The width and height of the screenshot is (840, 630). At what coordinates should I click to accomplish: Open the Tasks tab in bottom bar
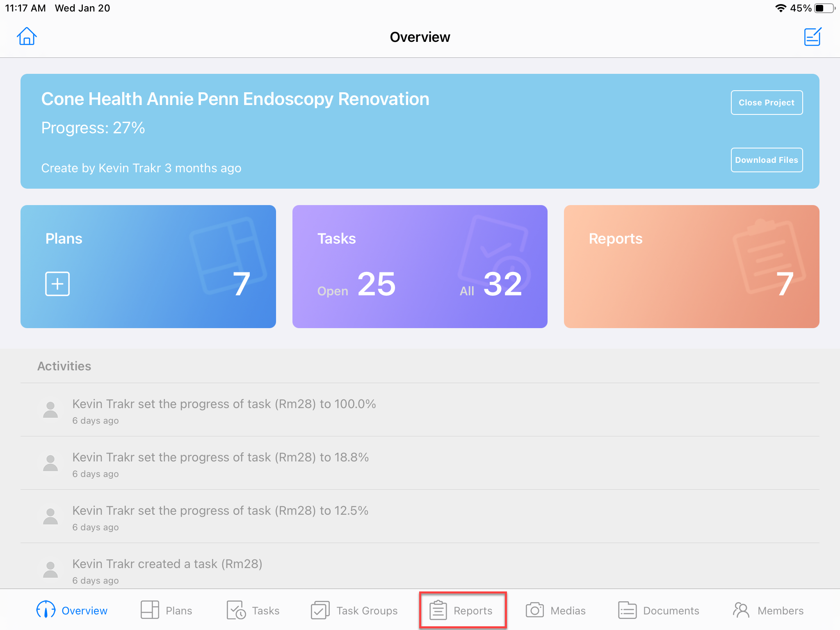253,610
